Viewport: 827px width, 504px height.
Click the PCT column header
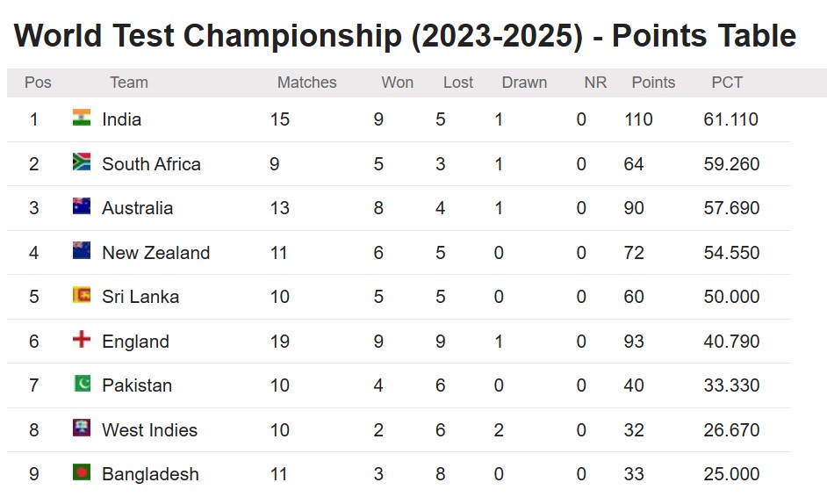pyautogui.click(x=727, y=83)
